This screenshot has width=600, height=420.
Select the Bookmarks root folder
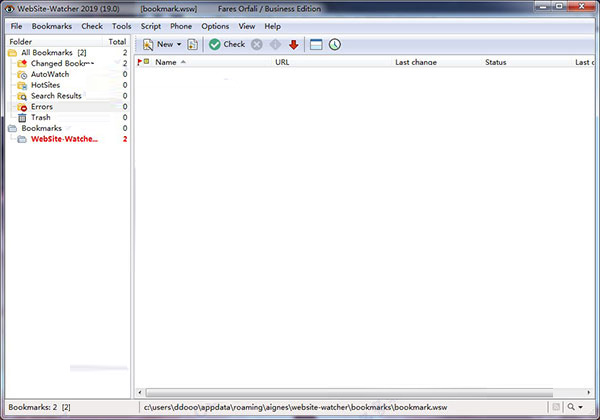pos(41,128)
